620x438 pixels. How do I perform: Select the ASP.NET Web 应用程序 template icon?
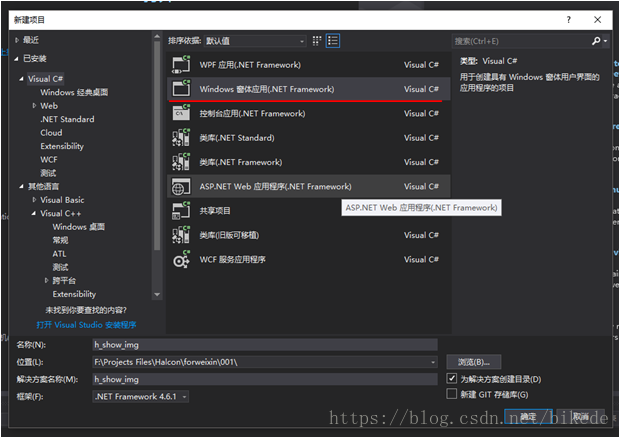click(181, 186)
